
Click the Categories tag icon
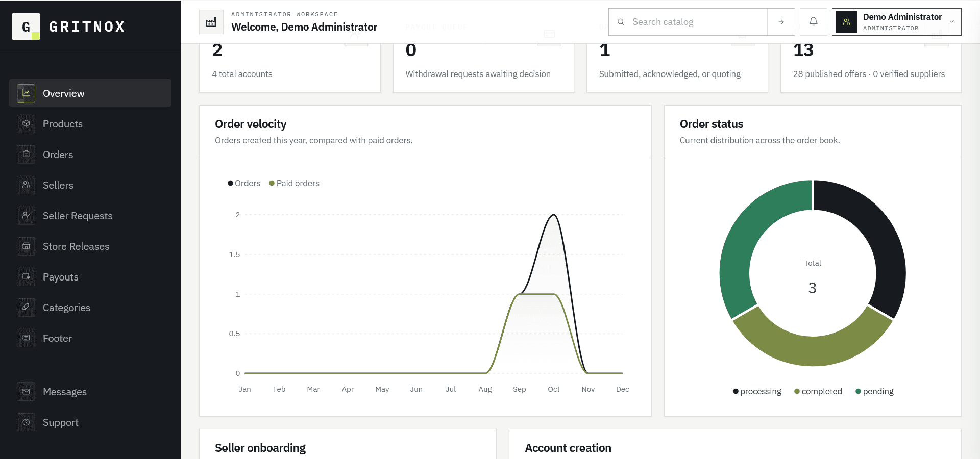pos(26,308)
